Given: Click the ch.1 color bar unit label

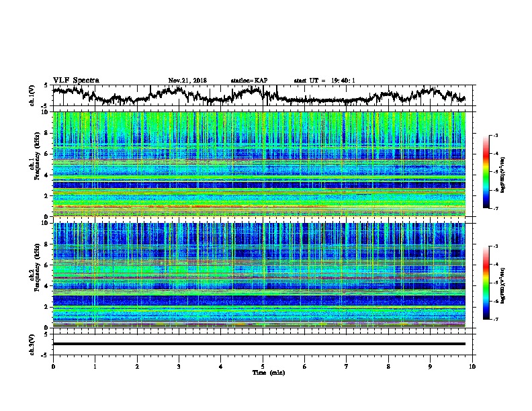Looking at the screenshot, I should click(503, 175).
